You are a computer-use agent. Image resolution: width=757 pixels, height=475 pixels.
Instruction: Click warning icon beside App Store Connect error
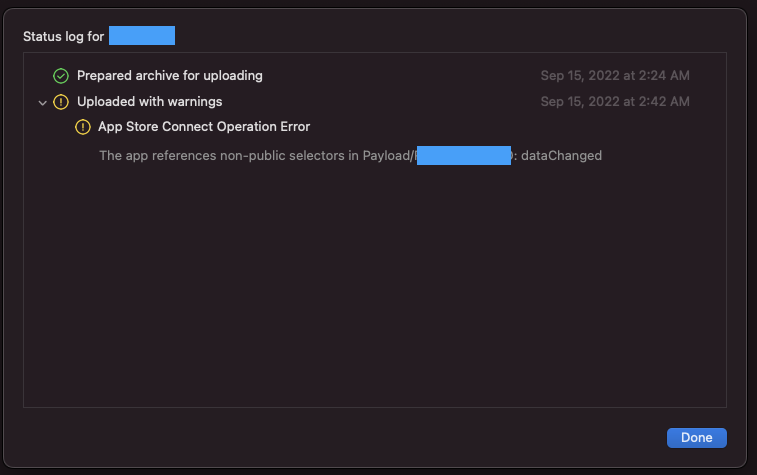point(83,127)
